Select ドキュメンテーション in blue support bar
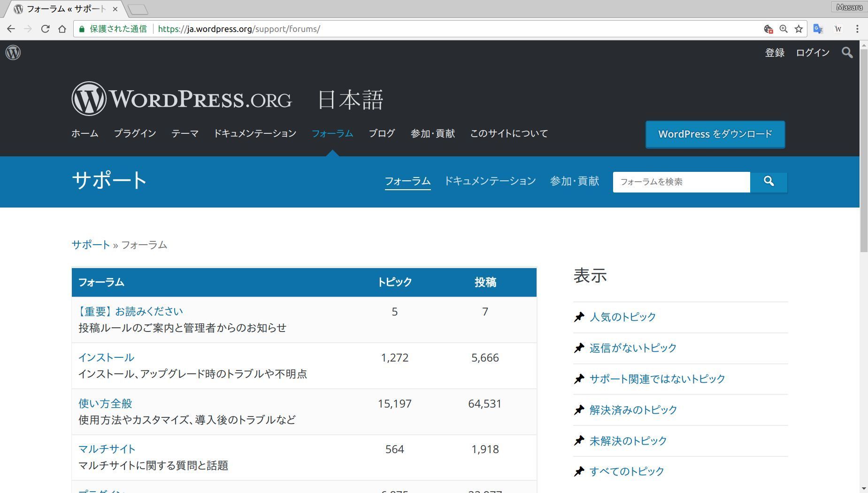 [x=490, y=181]
